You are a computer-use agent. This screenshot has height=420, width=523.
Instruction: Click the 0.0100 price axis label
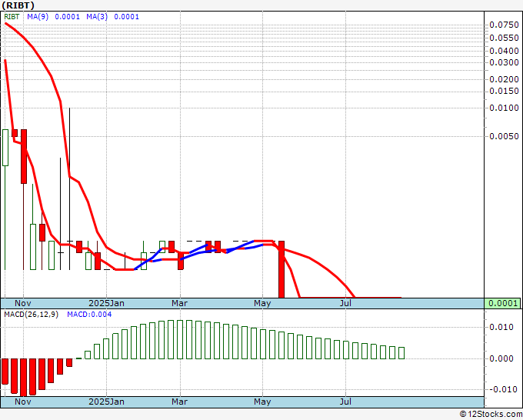[x=504, y=108]
